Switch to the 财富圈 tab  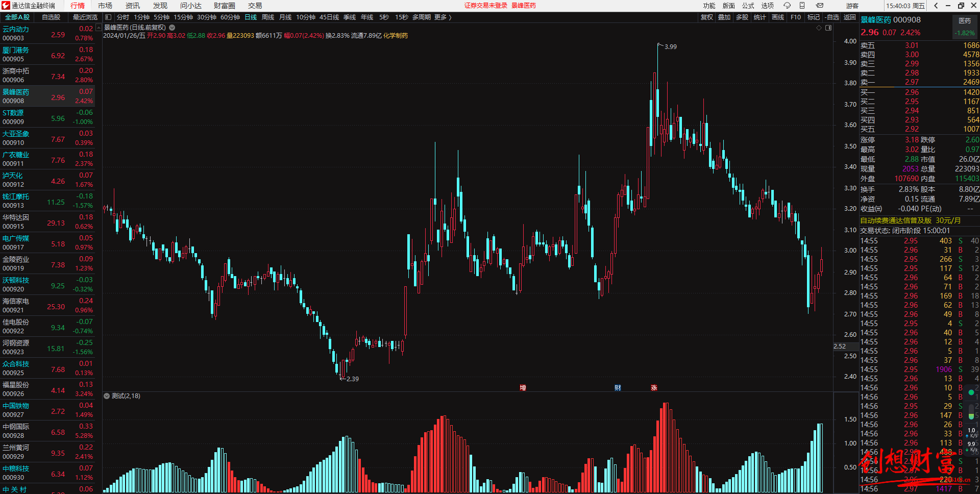coord(225,6)
